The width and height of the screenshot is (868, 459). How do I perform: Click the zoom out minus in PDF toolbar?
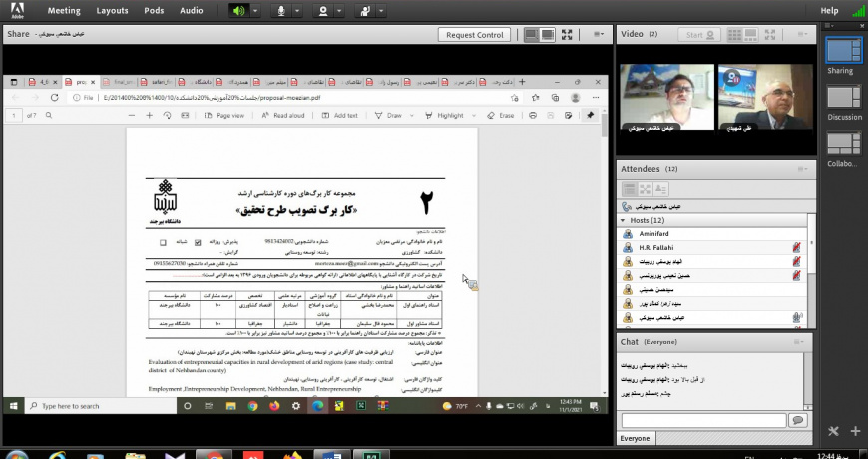pos(131,115)
